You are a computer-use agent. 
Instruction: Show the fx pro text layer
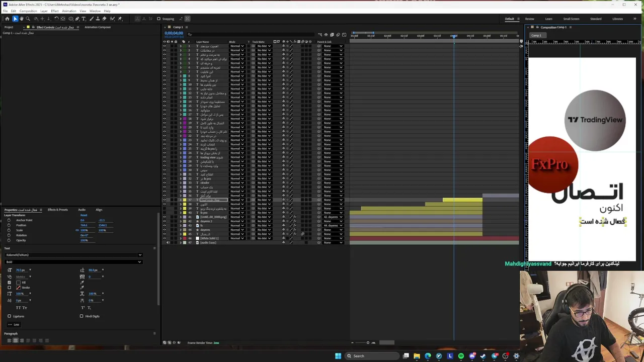click(164, 213)
